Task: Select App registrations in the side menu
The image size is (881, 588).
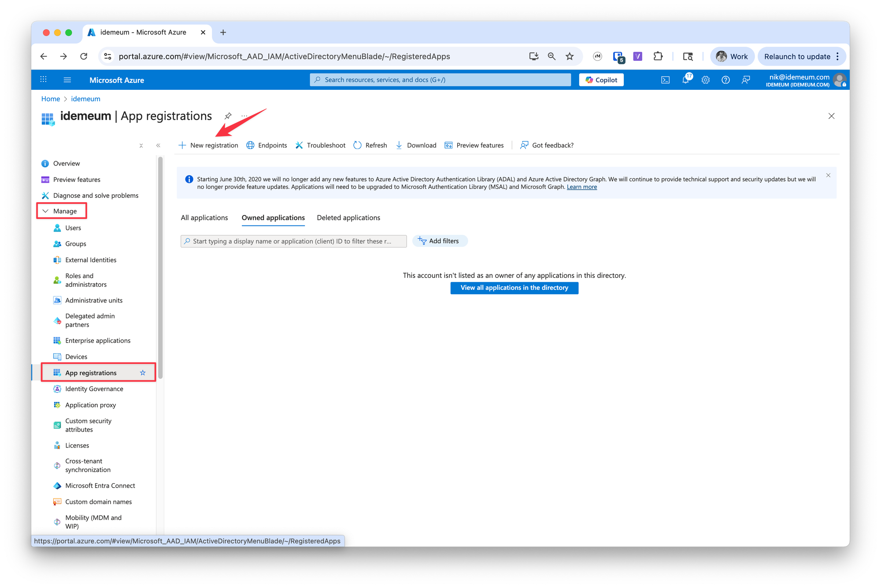Action: [91, 373]
